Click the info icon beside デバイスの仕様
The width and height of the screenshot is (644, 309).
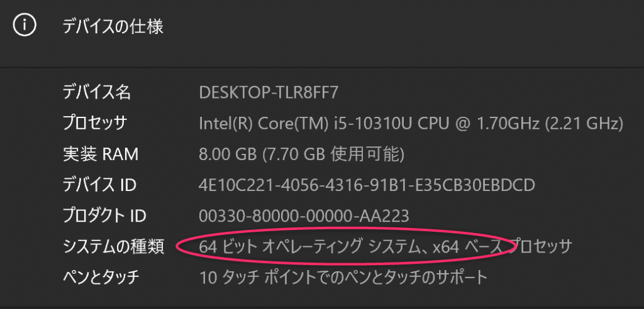[x=23, y=26]
